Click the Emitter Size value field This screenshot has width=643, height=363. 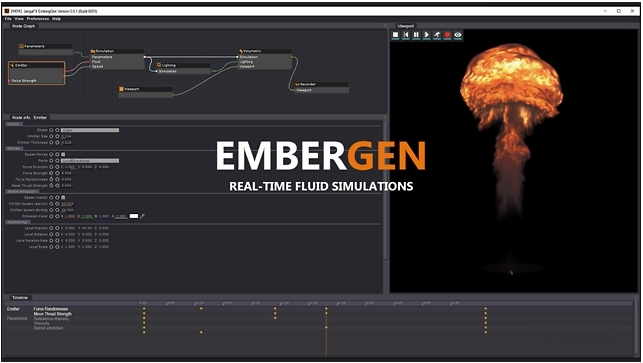[66, 136]
